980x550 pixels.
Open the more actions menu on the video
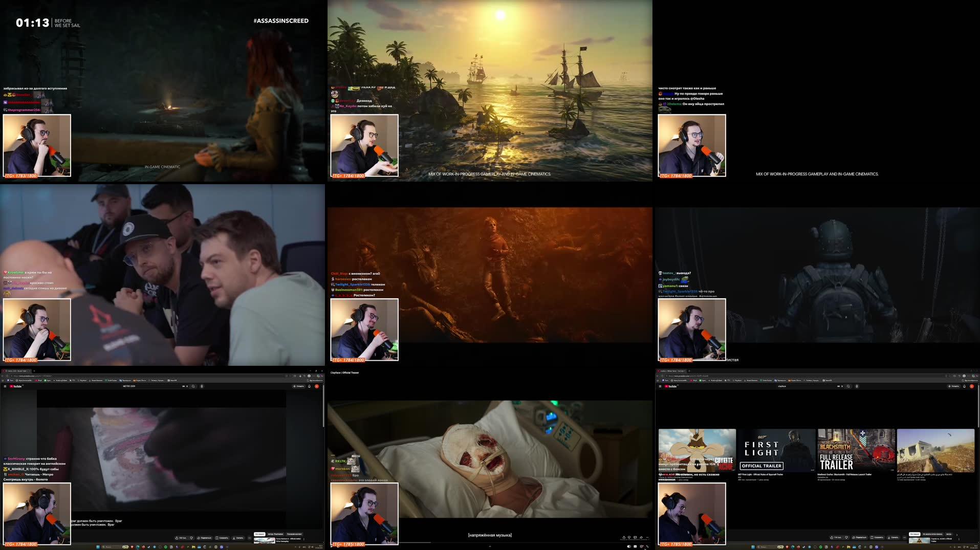(250, 538)
